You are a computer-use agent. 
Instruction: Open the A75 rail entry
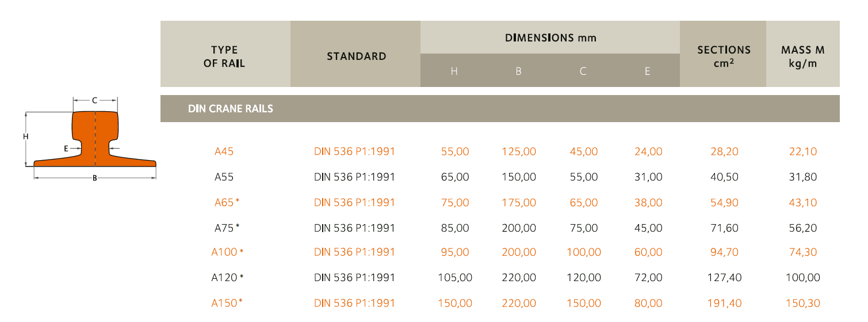click(225, 228)
